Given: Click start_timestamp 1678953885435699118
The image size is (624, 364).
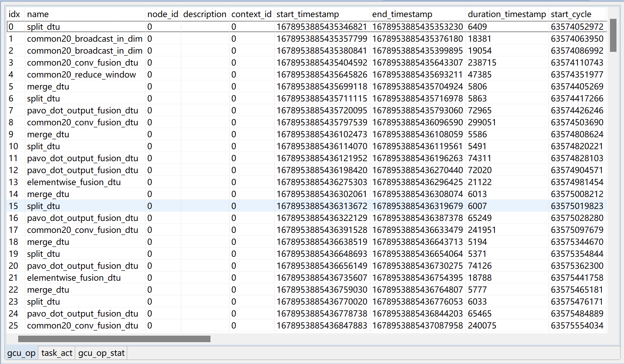Looking at the screenshot, I should click(x=322, y=86).
